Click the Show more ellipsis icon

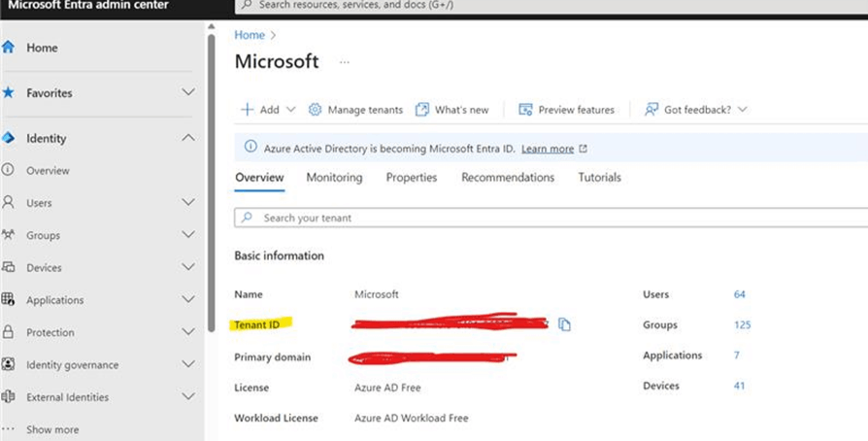pos(8,428)
